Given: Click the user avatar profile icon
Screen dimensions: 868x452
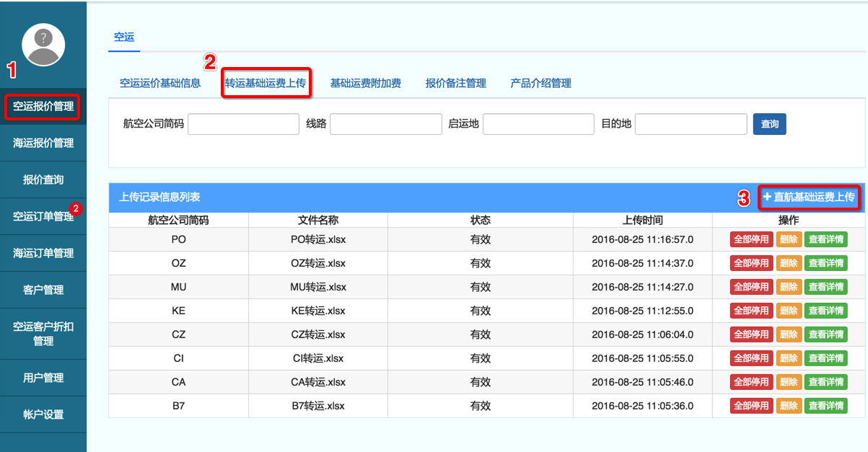Looking at the screenshot, I should coord(43,45).
